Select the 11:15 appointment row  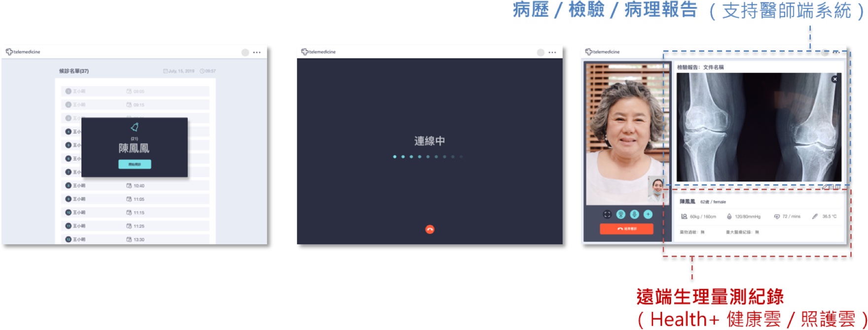[x=135, y=213]
